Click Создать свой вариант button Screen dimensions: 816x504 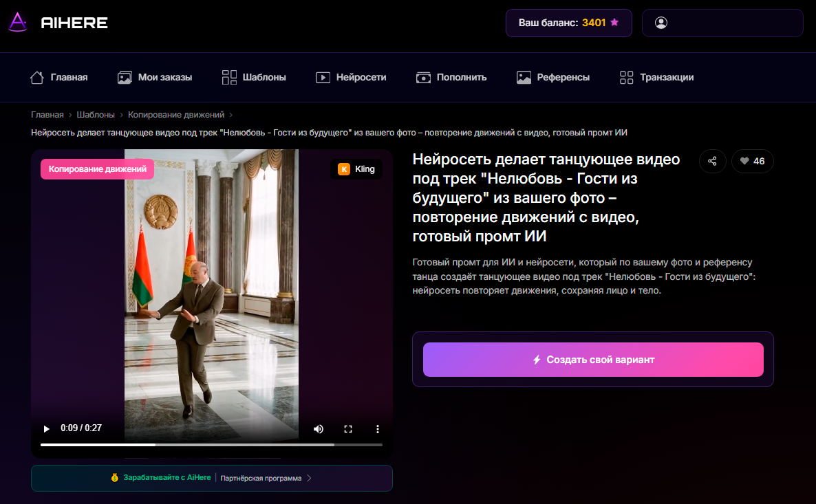pyautogui.click(x=593, y=360)
